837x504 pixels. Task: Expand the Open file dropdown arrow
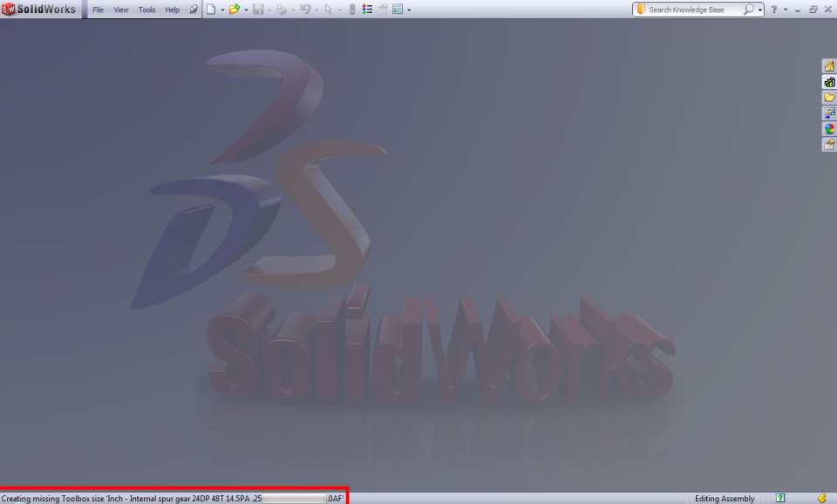(x=246, y=10)
